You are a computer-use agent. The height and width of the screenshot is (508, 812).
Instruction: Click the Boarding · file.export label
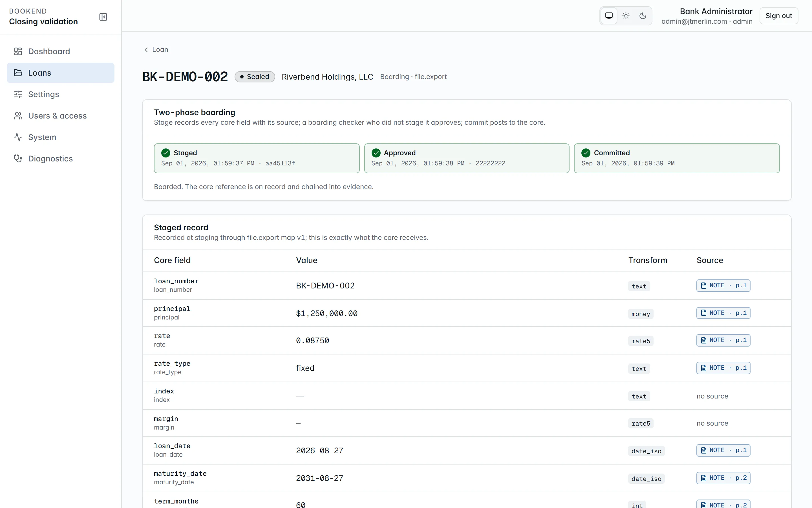[413, 77]
